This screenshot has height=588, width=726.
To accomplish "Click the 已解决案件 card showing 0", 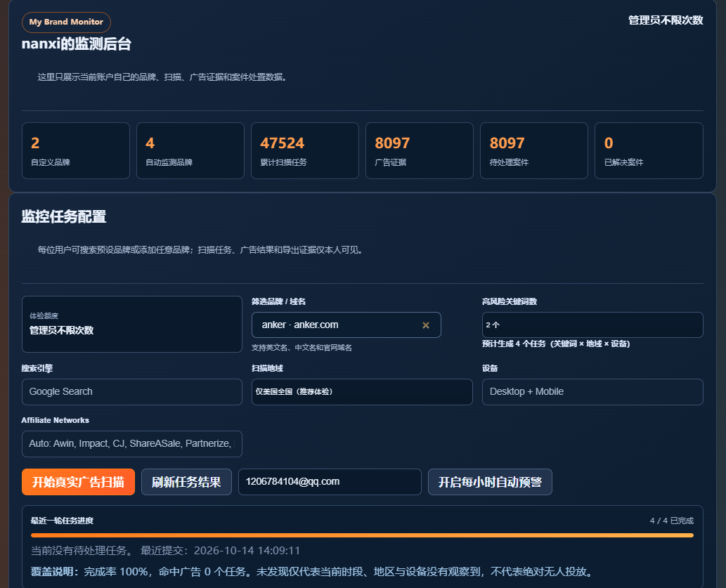I will [x=649, y=150].
